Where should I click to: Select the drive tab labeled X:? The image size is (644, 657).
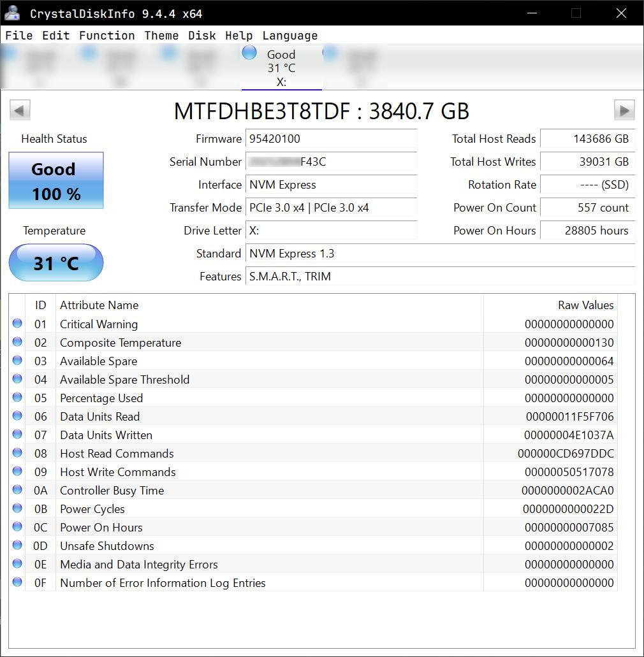(x=281, y=67)
